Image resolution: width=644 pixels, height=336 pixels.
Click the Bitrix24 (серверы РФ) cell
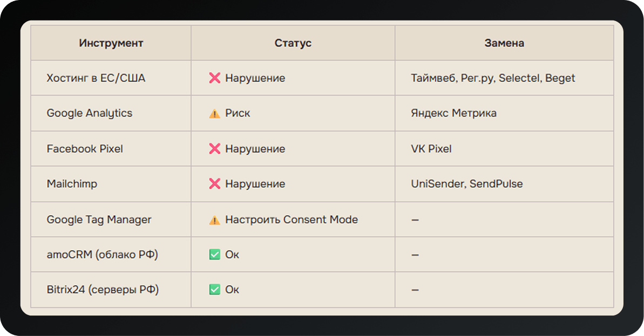111,290
